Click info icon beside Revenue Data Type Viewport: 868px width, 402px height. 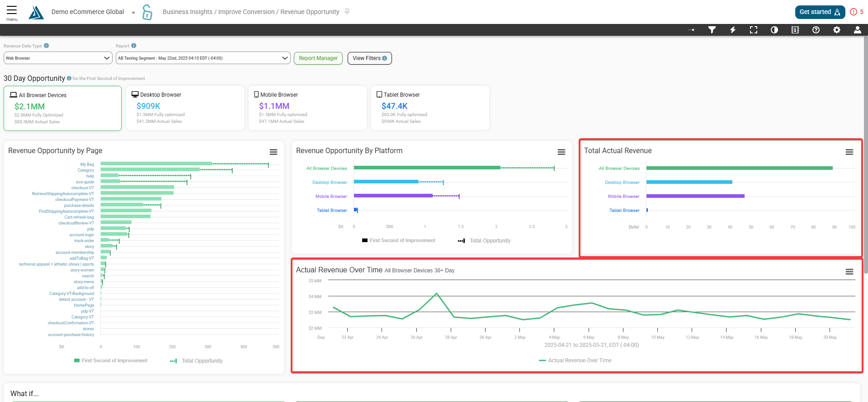(x=47, y=46)
